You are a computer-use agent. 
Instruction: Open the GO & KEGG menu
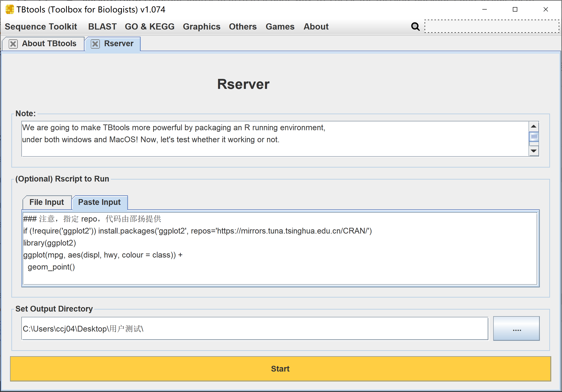point(150,26)
